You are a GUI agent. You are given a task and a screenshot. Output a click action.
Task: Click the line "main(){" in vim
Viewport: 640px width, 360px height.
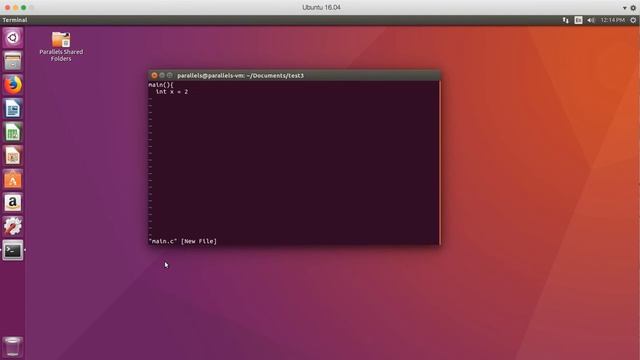[x=161, y=85]
